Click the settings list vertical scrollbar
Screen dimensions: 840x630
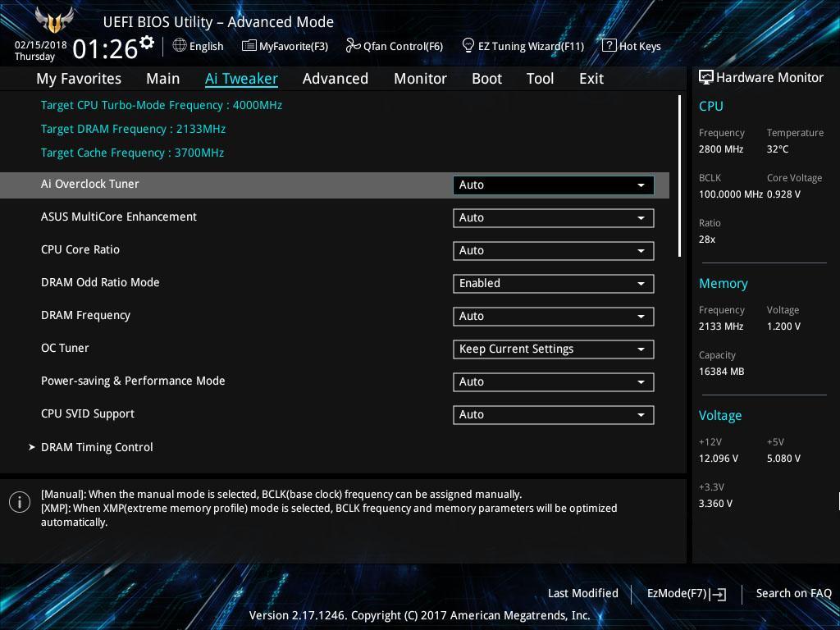pyautogui.click(x=680, y=176)
